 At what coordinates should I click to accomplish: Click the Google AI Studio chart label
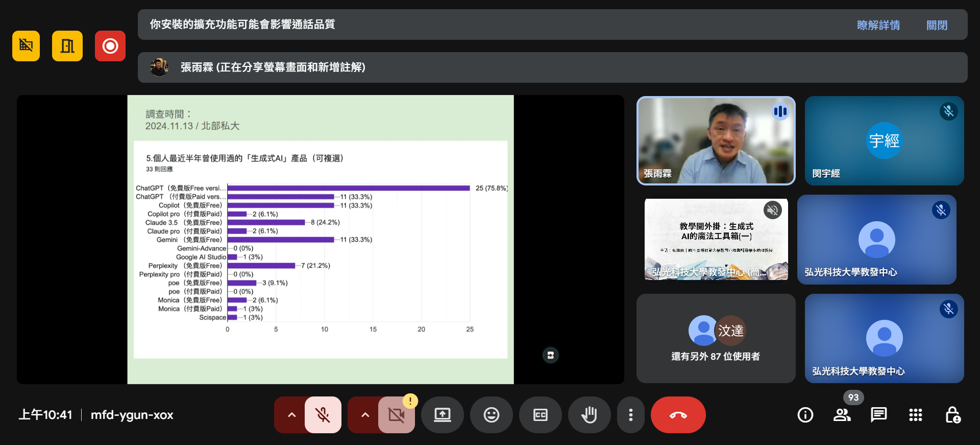pos(201,257)
